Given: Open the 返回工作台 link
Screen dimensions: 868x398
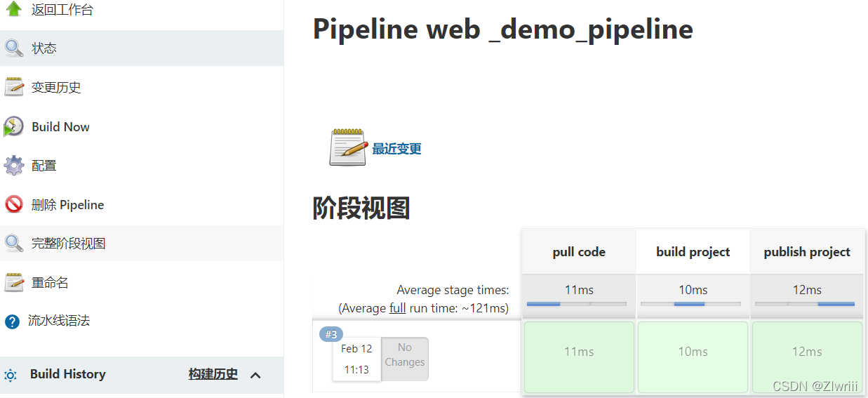Looking at the screenshot, I should (62, 10).
